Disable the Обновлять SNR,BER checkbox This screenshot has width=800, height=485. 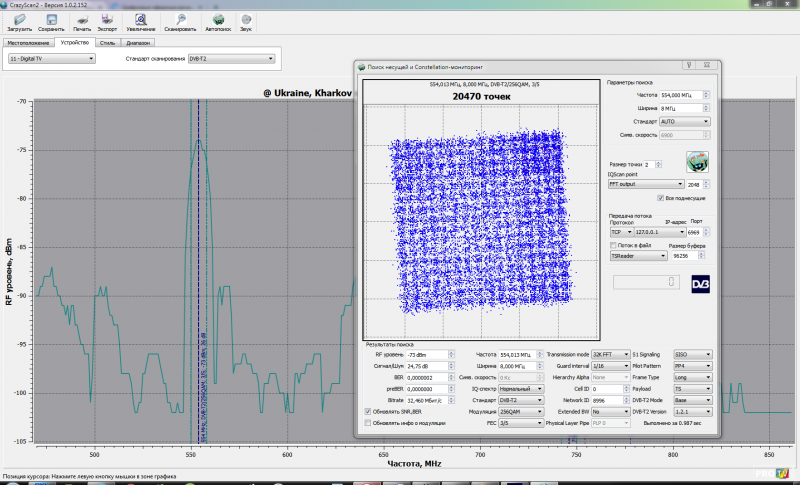pos(368,411)
